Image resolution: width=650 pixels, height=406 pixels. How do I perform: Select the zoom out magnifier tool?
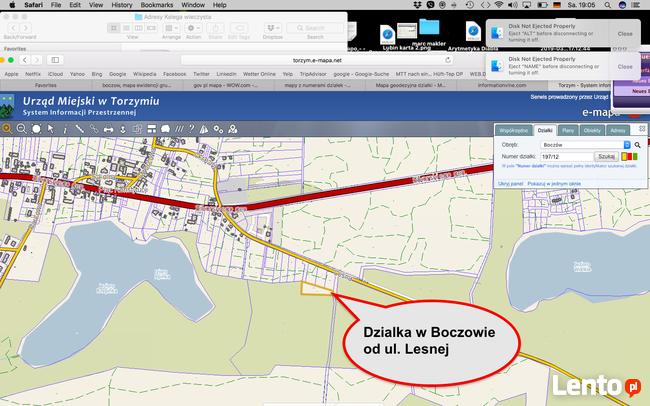(x=21, y=129)
